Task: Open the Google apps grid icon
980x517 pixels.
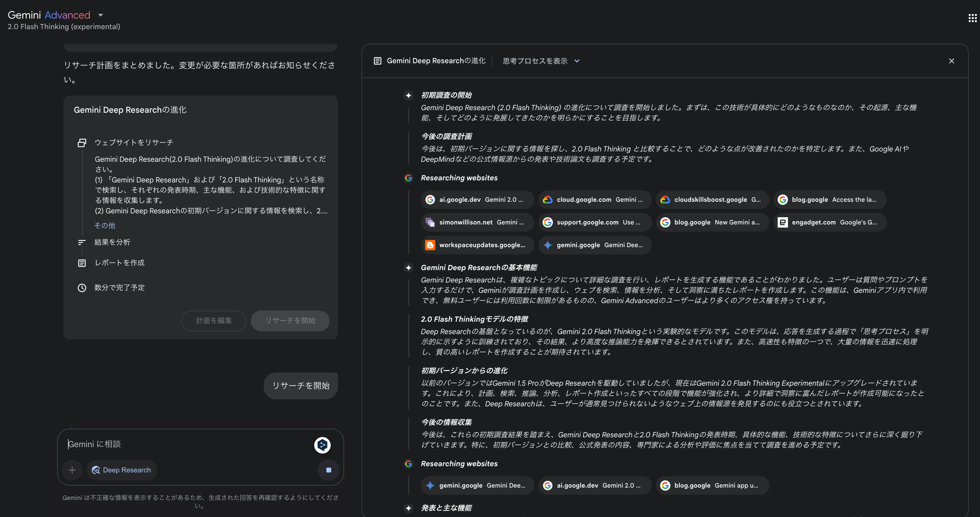Action: pyautogui.click(x=972, y=18)
